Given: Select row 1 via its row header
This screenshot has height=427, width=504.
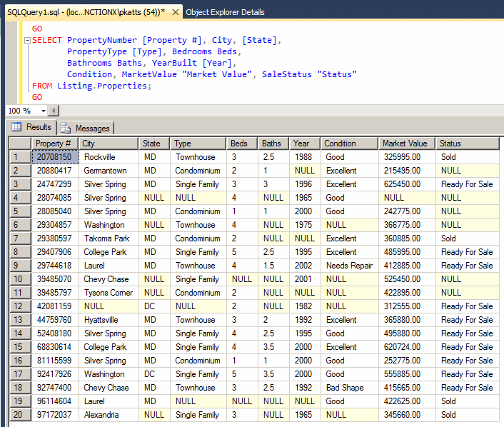Looking at the screenshot, I should pos(20,157).
